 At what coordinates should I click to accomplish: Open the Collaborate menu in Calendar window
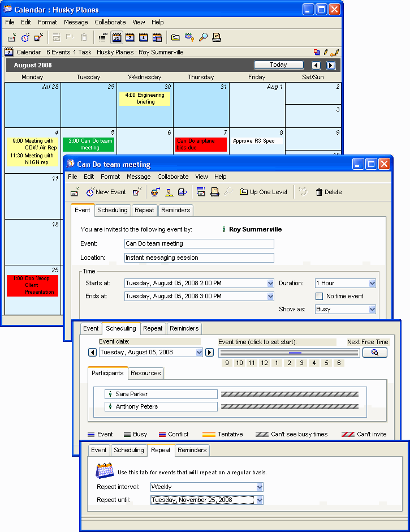click(110, 22)
